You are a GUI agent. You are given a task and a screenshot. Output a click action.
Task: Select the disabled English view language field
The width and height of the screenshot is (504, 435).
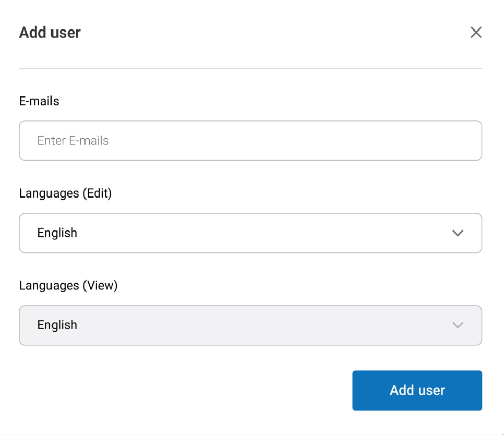click(x=250, y=325)
